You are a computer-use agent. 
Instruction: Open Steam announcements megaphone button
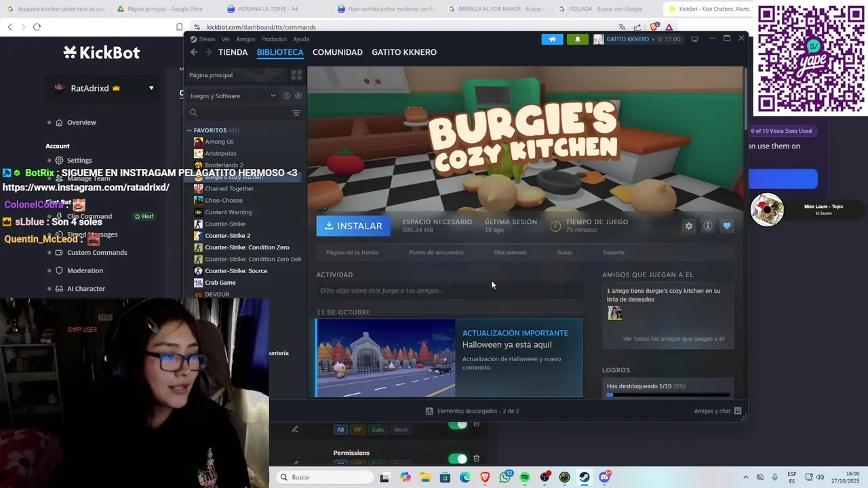coord(552,39)
